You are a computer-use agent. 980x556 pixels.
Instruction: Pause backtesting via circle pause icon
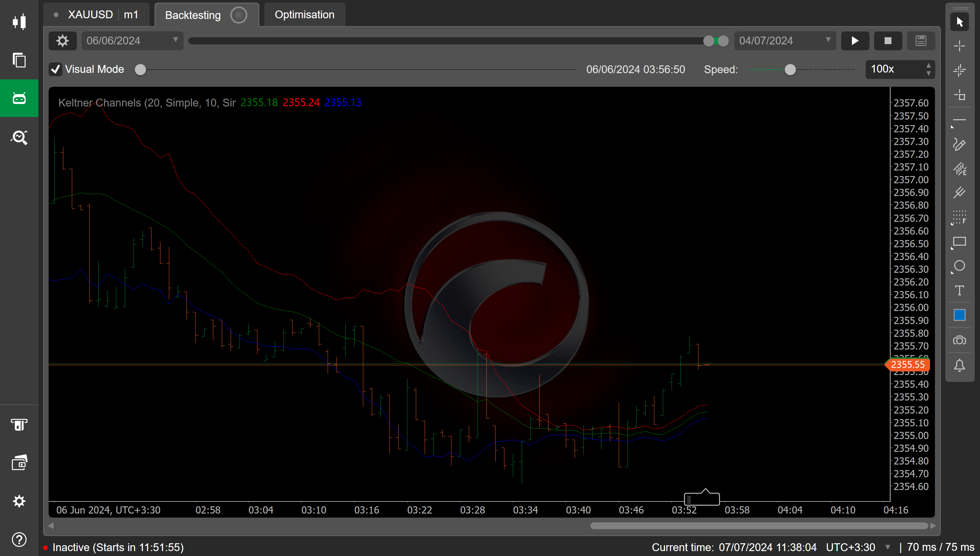click(x=238, y=15)
